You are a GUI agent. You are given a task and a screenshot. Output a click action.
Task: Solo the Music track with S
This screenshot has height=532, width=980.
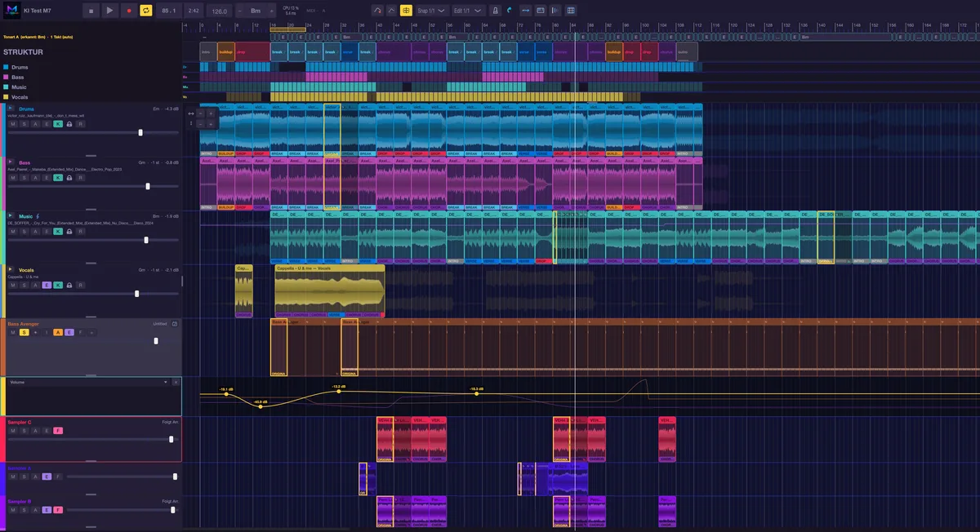point(24,232)
